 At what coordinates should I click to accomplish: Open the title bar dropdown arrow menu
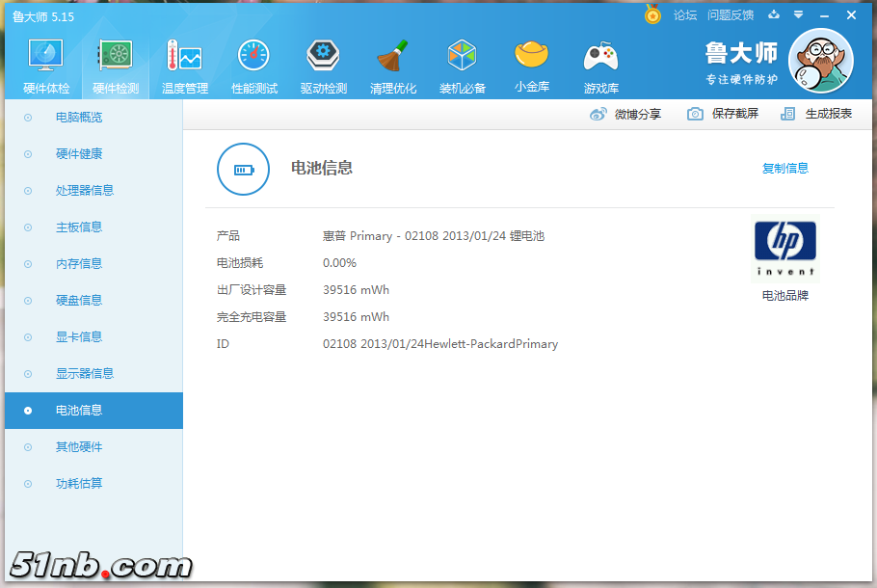[x=798, y=15]
